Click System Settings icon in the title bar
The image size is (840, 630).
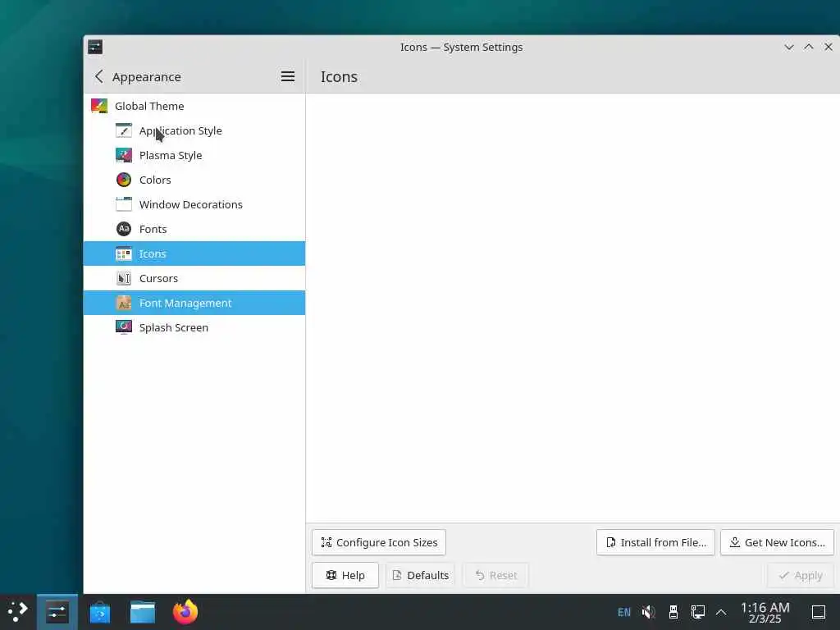[95, 47]
